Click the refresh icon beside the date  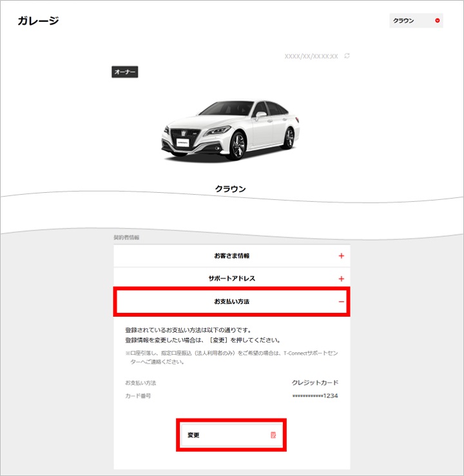pyautogui.click(x=347, y=56)
